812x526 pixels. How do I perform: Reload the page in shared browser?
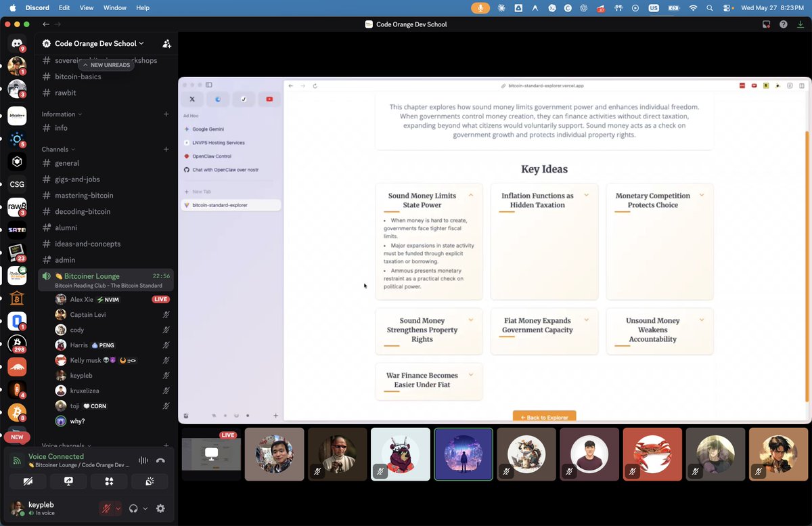click(315, 86)
